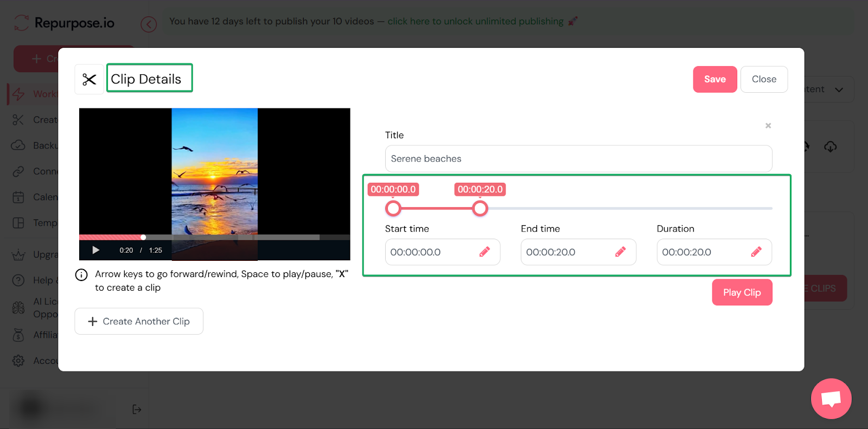Viewport: 868px width, 429px height.
Task: Open the Calendar sidebar icon
Action: pos(18,197)
